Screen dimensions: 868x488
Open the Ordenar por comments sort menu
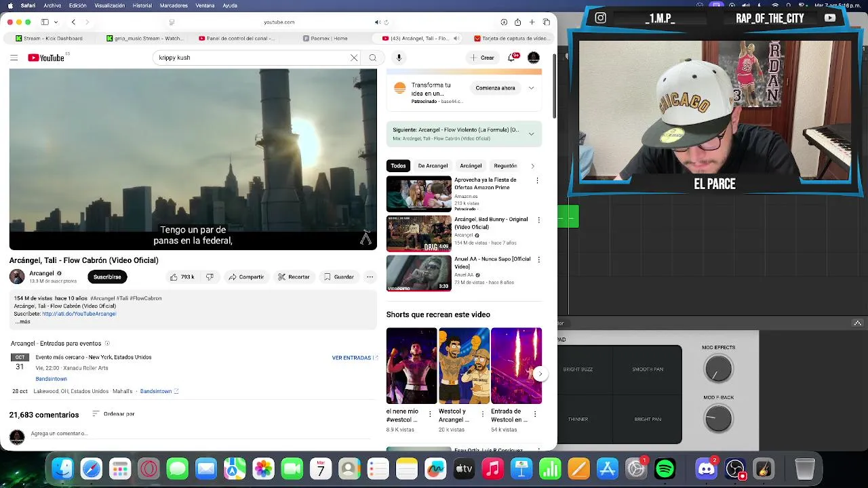tap(113, 414)
